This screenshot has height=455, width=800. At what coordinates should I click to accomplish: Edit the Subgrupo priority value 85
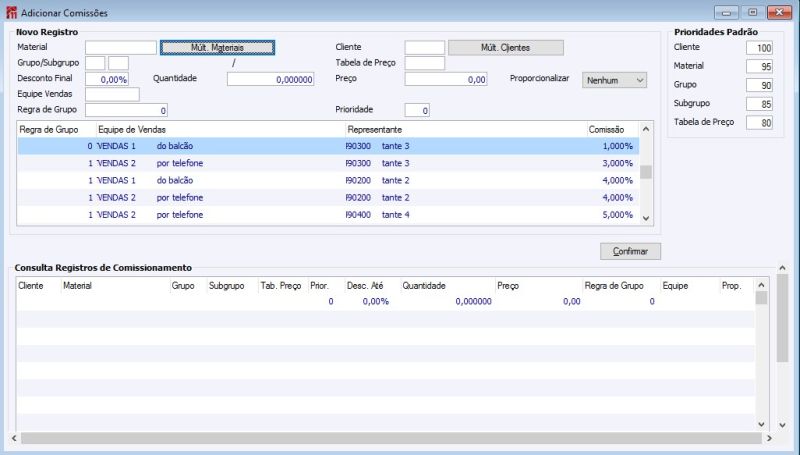[760, 104]
